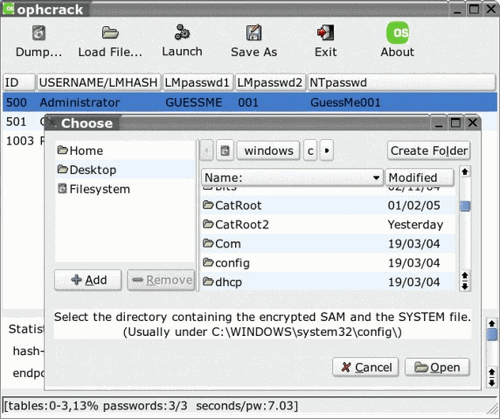Click the config folder icon
500x419 pixels.
click(x=208, y=262)
